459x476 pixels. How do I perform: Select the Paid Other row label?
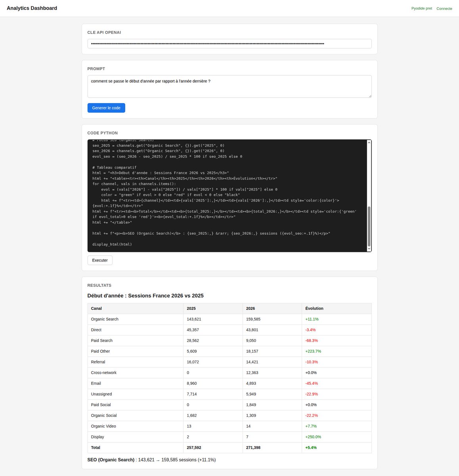pos(100,351)
